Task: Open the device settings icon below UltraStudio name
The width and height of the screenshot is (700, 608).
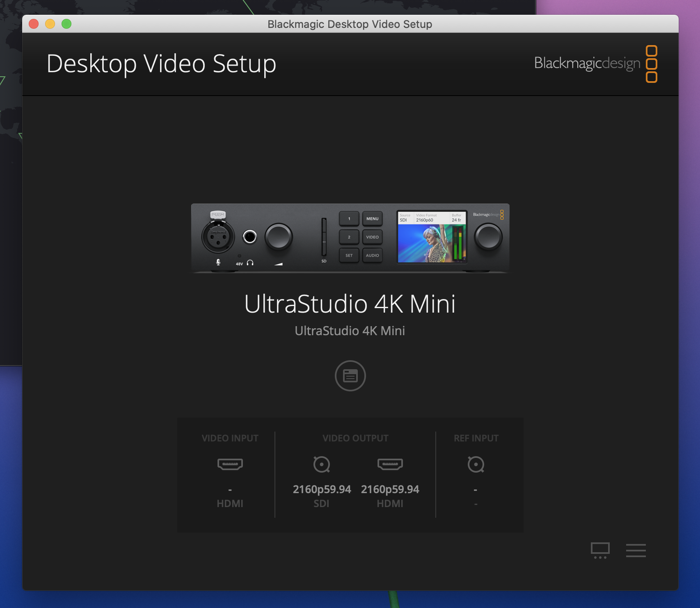Action: [x=350, y=375]
